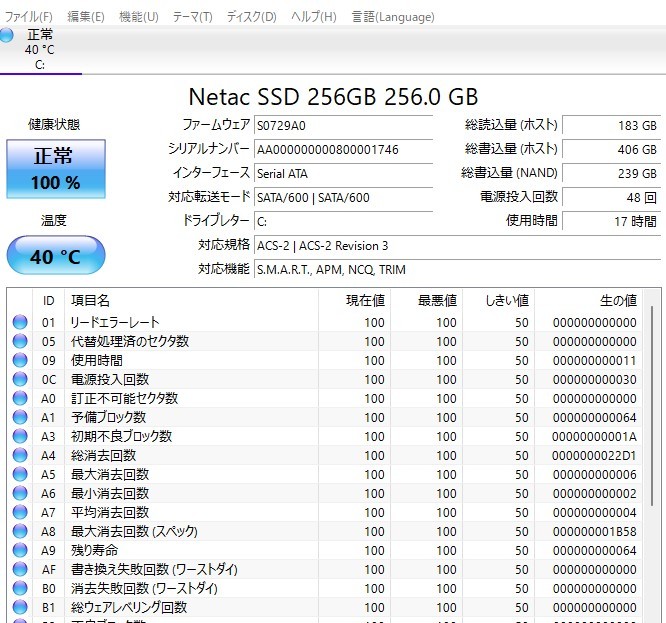Click the status orb beside 使用時間 attribute
Screen dimensions: 666x623
[19, 361]
